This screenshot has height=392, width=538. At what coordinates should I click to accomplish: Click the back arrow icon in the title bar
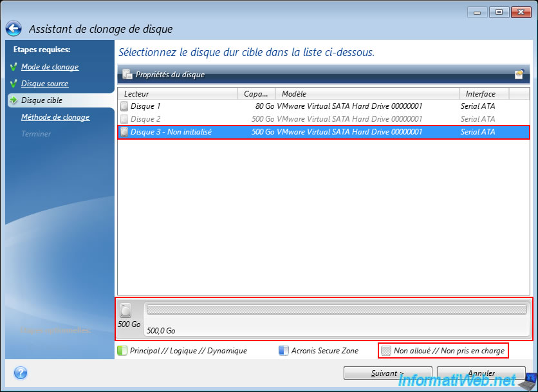14,28
